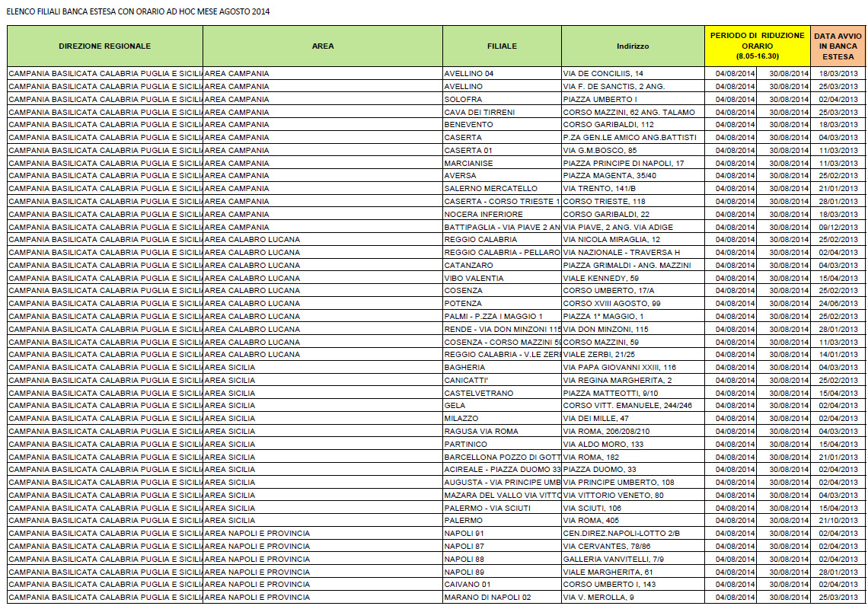
Task: Select the start date 09/12/2013
Action: [x=838, y=228]
